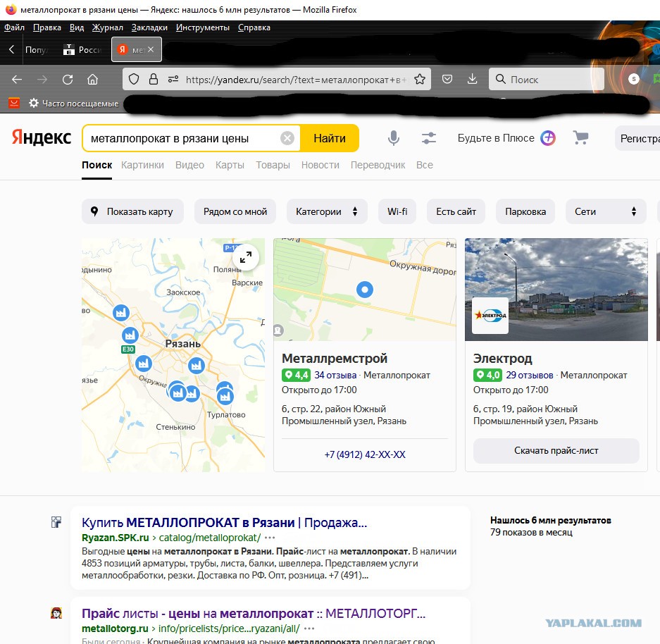Show all Yandex services via Все
The height and width of the screenshot is (644, 660).
pos(425,165)
